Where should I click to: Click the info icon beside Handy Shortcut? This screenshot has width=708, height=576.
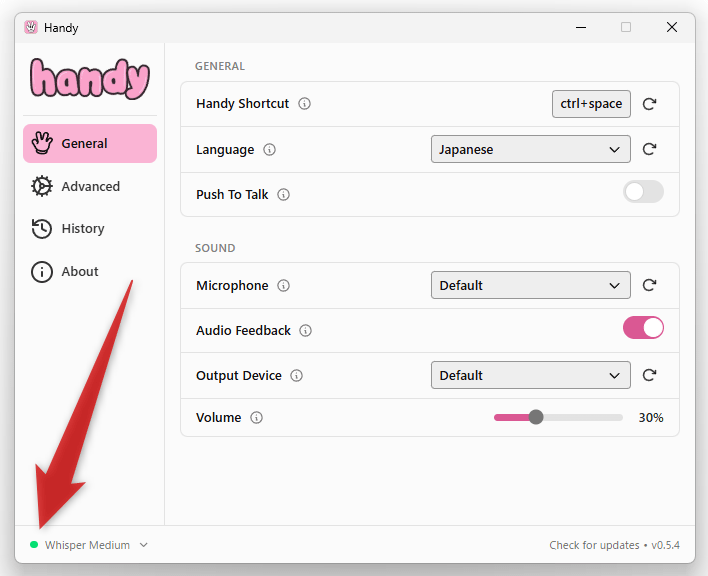tap(305, 104)
